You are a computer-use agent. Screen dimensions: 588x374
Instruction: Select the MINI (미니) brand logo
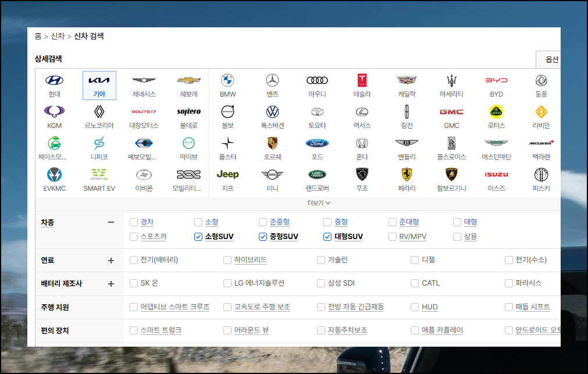click(272, 174)
